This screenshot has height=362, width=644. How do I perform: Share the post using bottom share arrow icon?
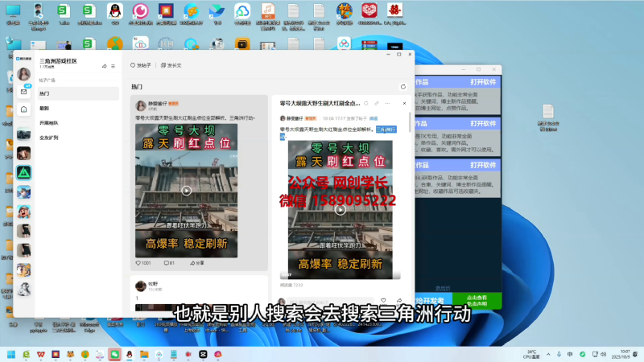point(399,300)
